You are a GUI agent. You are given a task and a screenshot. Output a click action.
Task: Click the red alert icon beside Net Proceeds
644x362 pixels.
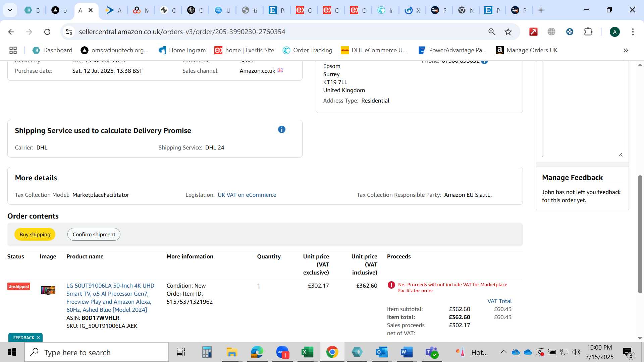tap(391, 285)
